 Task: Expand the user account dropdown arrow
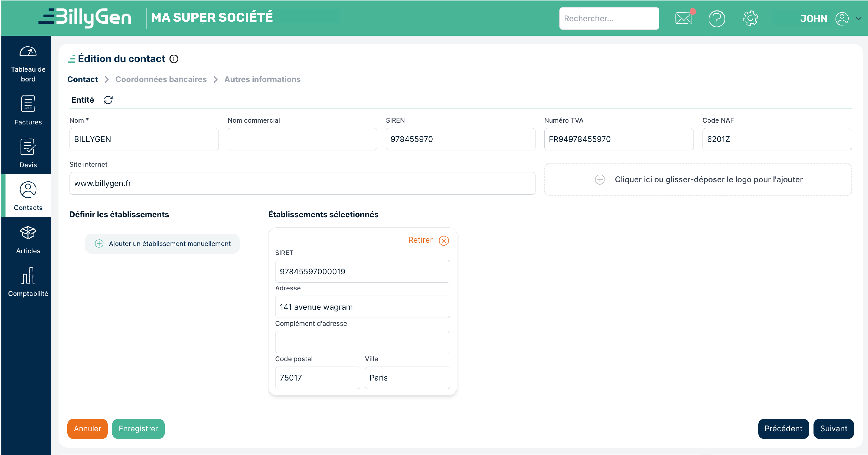pos(858,19)
